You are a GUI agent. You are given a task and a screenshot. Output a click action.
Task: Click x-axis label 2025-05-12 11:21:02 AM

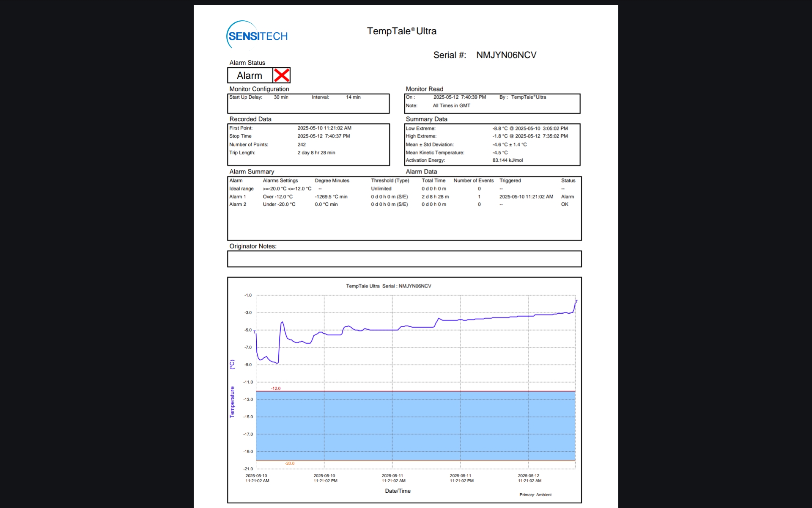pos(529,478)
